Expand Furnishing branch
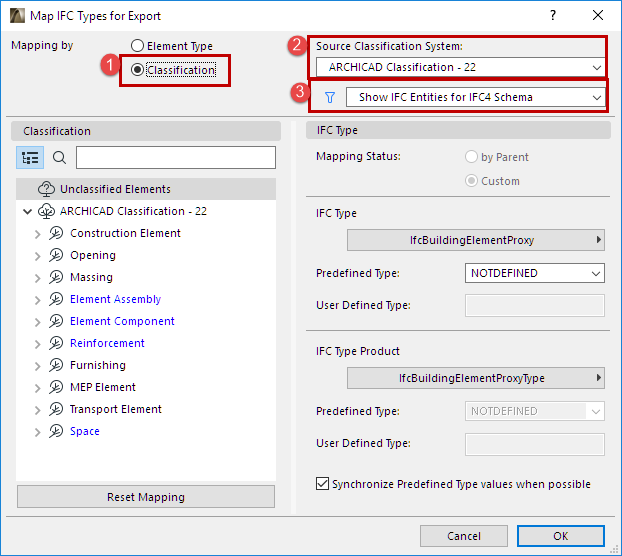Image resolution: width=622 pixels, height=556 pixels. point(38,366)
